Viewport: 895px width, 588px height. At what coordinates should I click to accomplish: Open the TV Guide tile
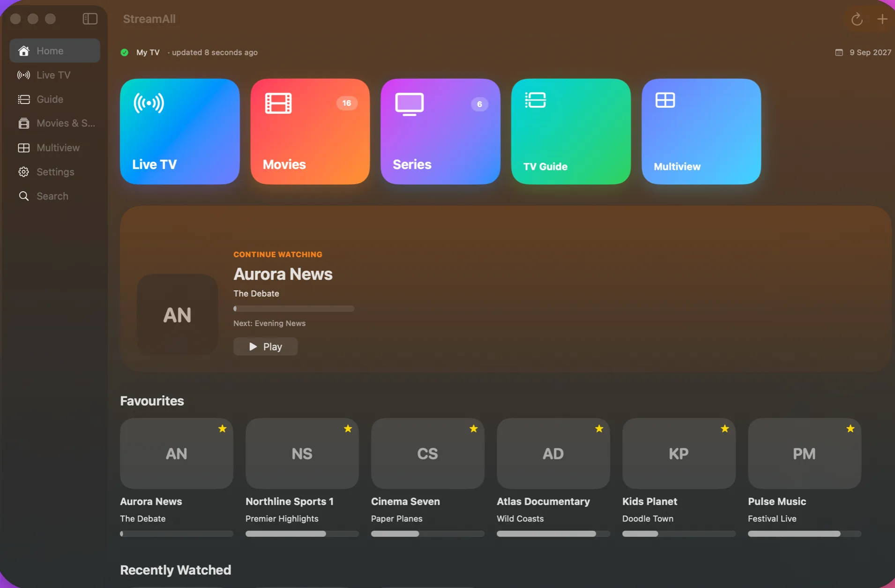(x=571, y=132)
